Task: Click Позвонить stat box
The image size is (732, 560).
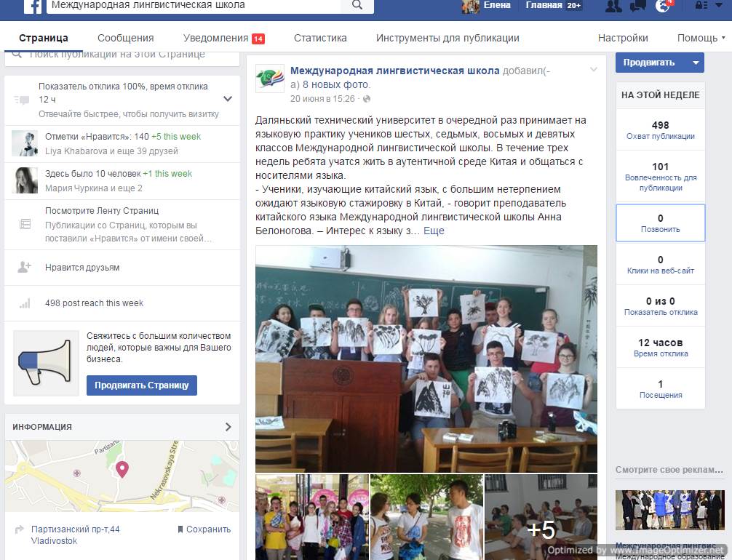Action: click(x=660, y=223)
